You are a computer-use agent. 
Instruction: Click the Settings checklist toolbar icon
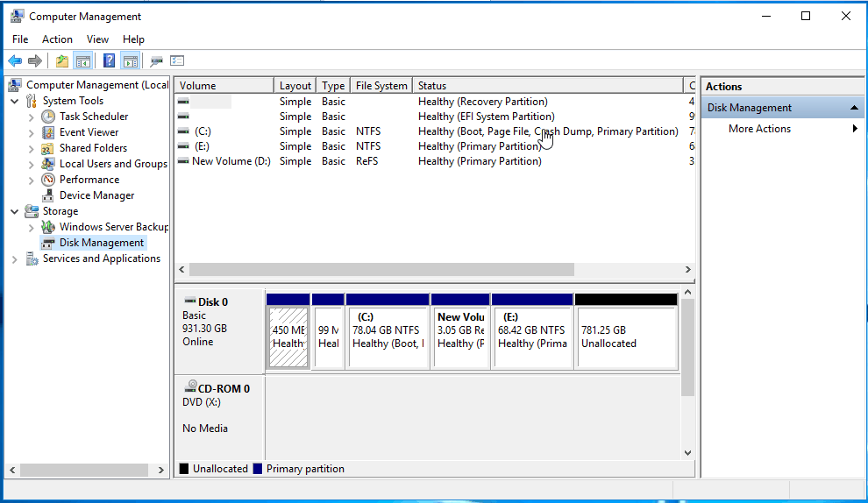(x=177, y=60)
